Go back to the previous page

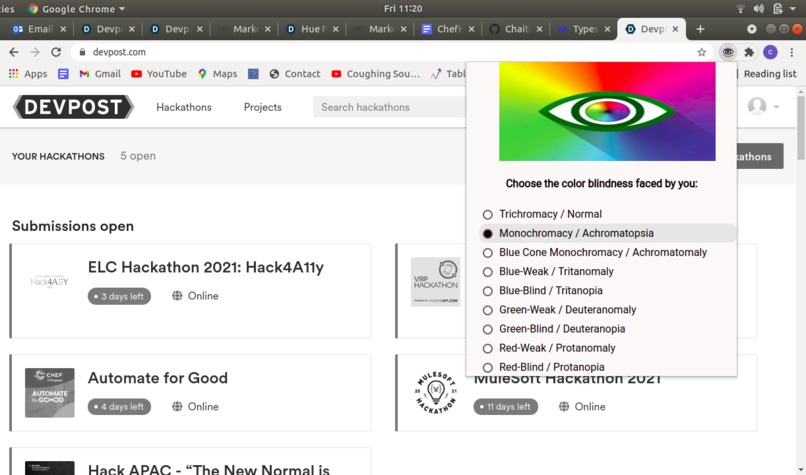pyautogui.click(x=14, y=52)
